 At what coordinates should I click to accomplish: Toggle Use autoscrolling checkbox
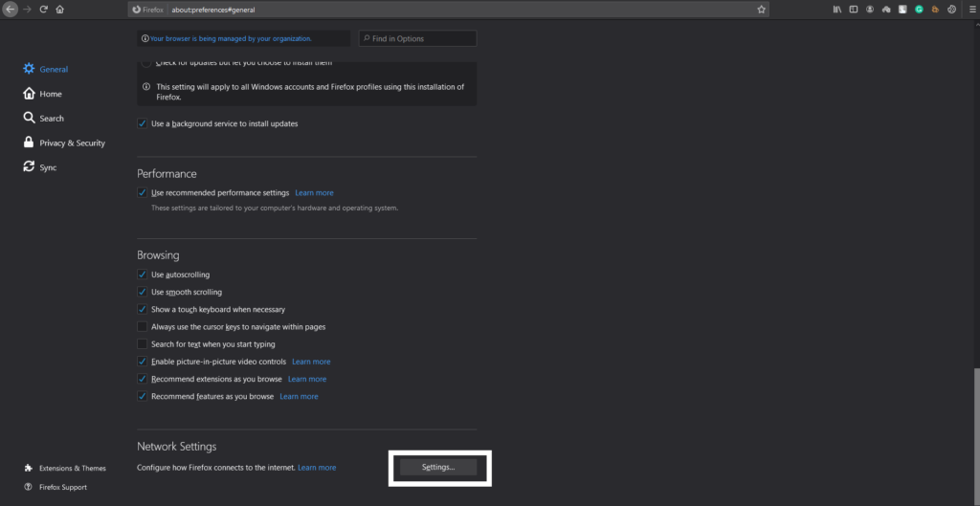(142, 275)
